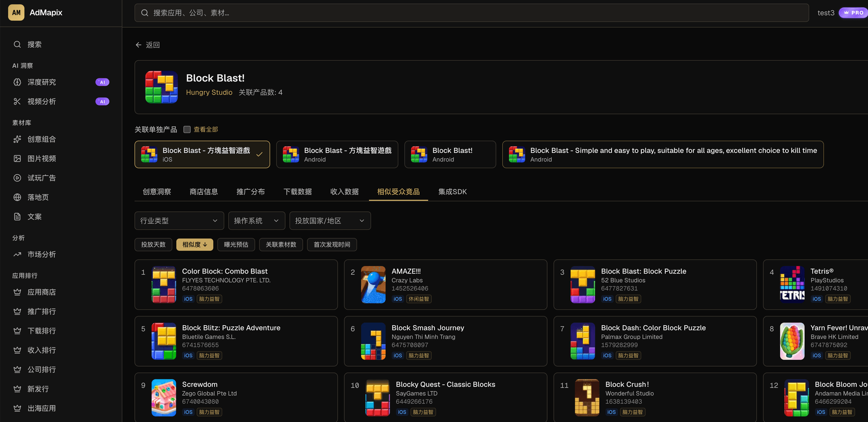Go to 创意组合 sidebar entry
The image size is (868, 422).
pyautogui.click(x=61, y=139)
